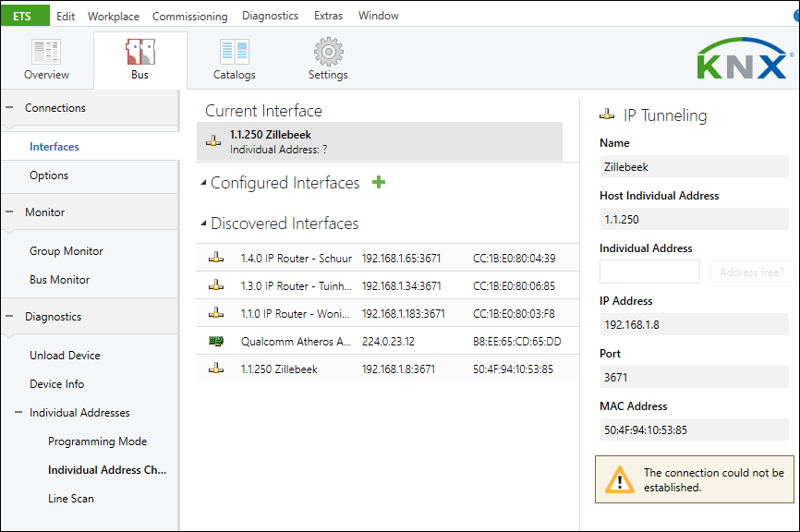Screen dimensions: 800x532
Task: Open the Workplace menu
Action: tap(114, 17)
